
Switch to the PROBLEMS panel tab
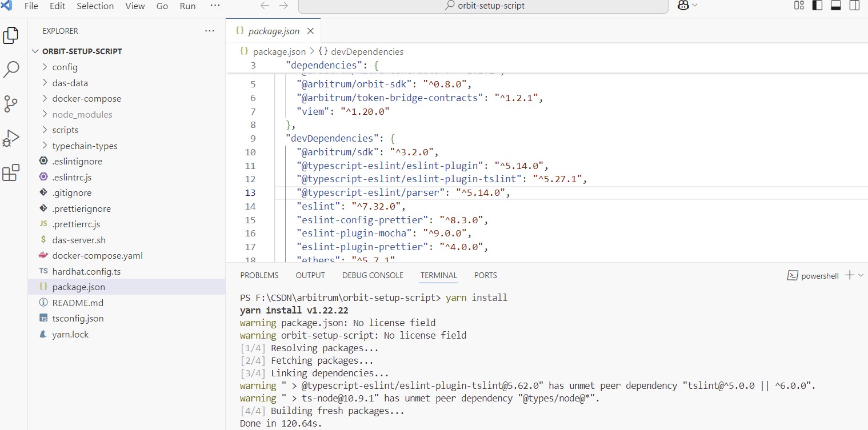point(259,275)
